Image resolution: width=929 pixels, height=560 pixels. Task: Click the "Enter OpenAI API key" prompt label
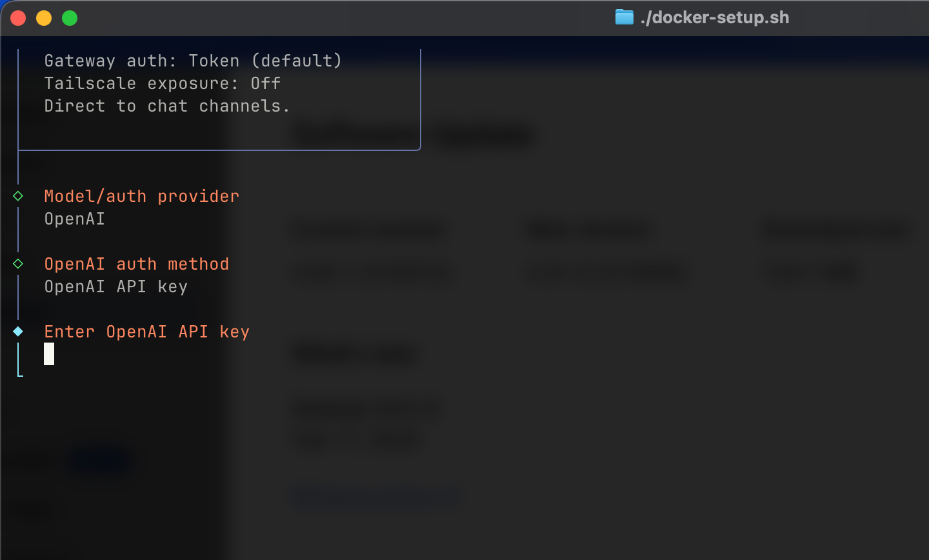pyautogui.click(x=146, y=332)
